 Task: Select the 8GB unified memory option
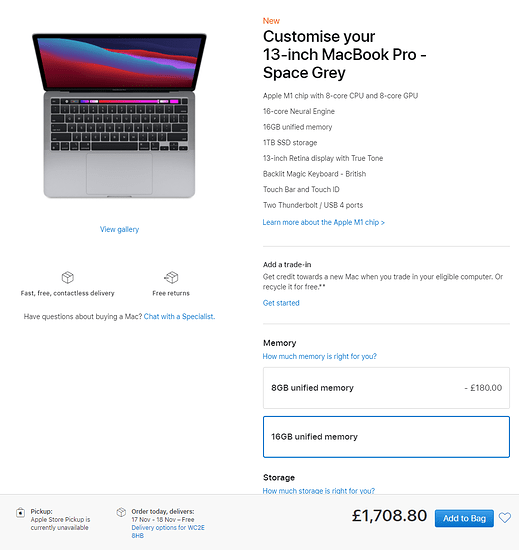[x=386, y=388]
